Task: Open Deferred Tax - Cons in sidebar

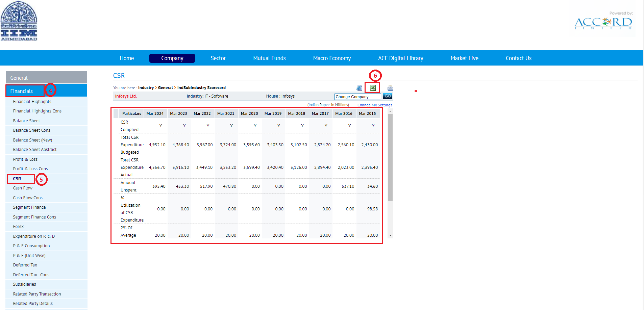Action: click(x=31, y=275)
